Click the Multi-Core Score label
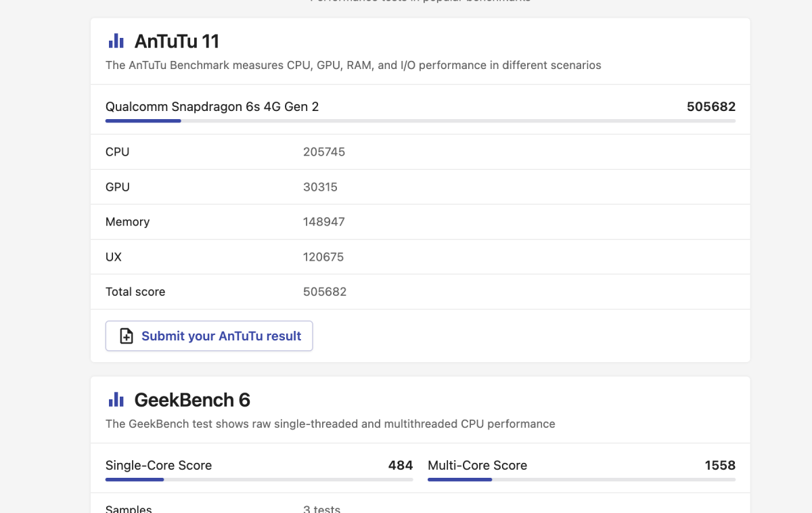This screenshot has width=812, height=513. coord(477,465)
